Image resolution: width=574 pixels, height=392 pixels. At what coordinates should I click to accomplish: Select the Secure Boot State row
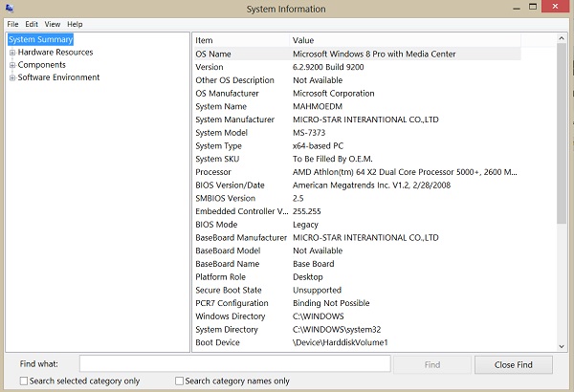[357, 291]
